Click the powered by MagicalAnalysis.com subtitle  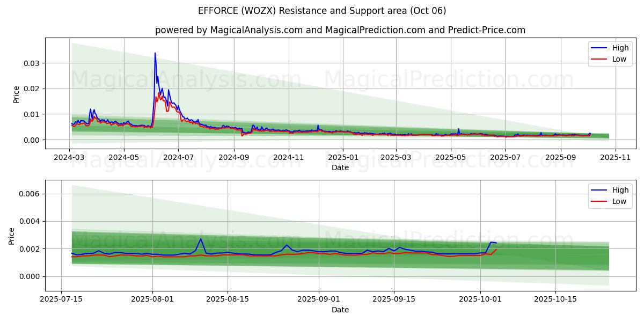point(340,30)
